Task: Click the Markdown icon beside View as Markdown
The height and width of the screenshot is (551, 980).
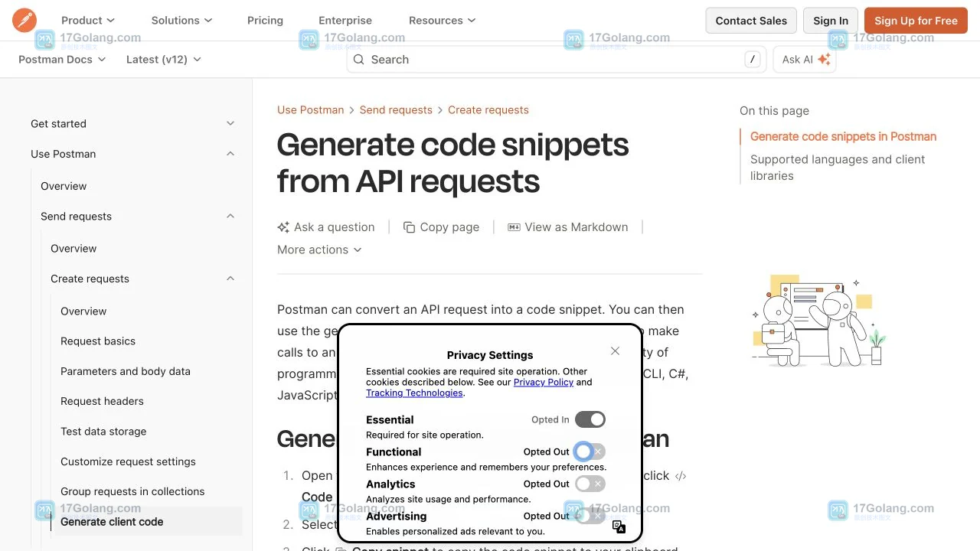Action: point(514,227)
